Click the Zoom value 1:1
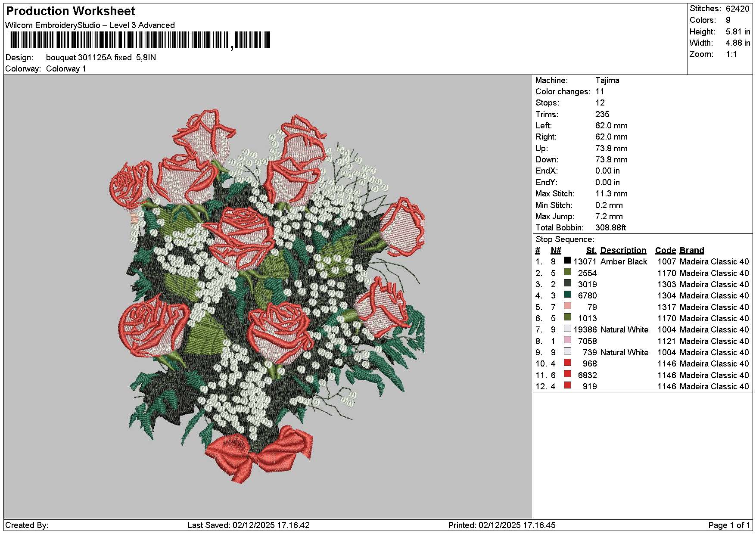Viewport: 756px width, 534px height. (731, 54)
